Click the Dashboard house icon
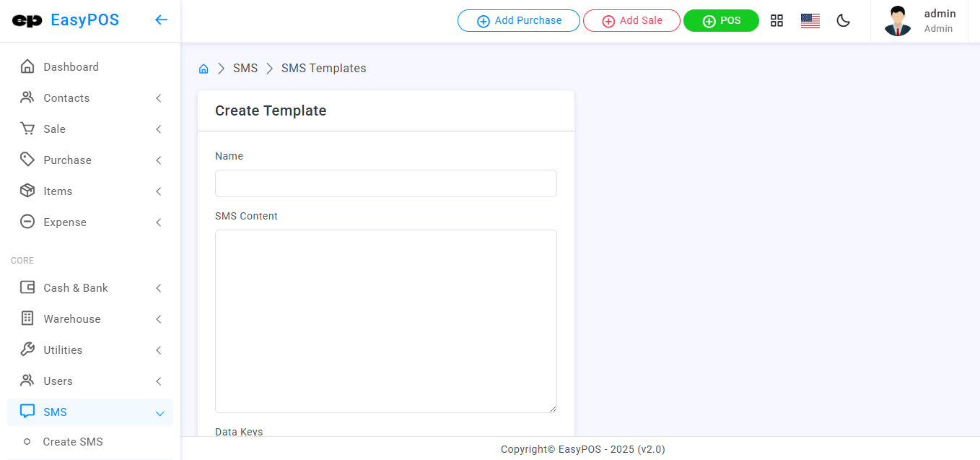 (27, 67)
